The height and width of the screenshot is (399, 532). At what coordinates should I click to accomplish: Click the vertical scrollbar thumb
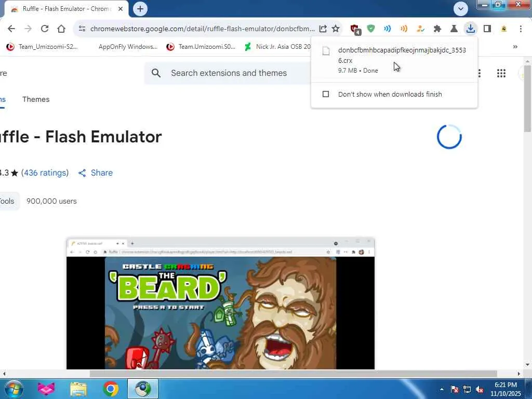tap(527, 99)
